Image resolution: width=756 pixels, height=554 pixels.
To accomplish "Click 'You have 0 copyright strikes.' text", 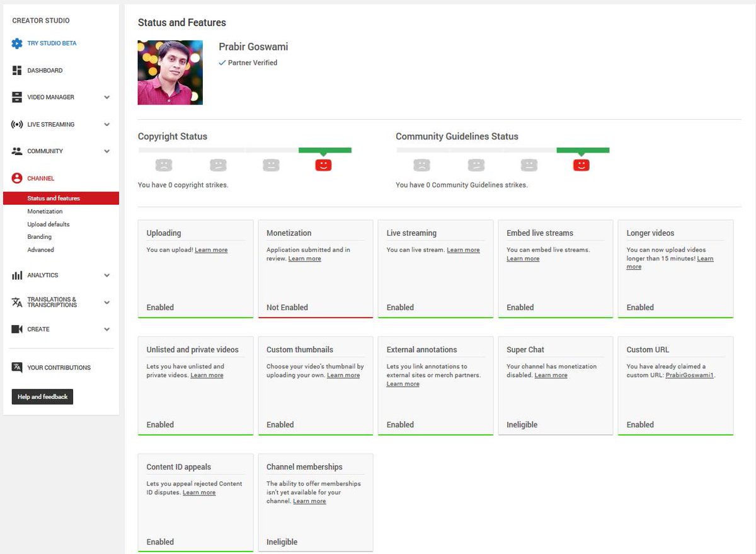I will (x=183, y=185).
